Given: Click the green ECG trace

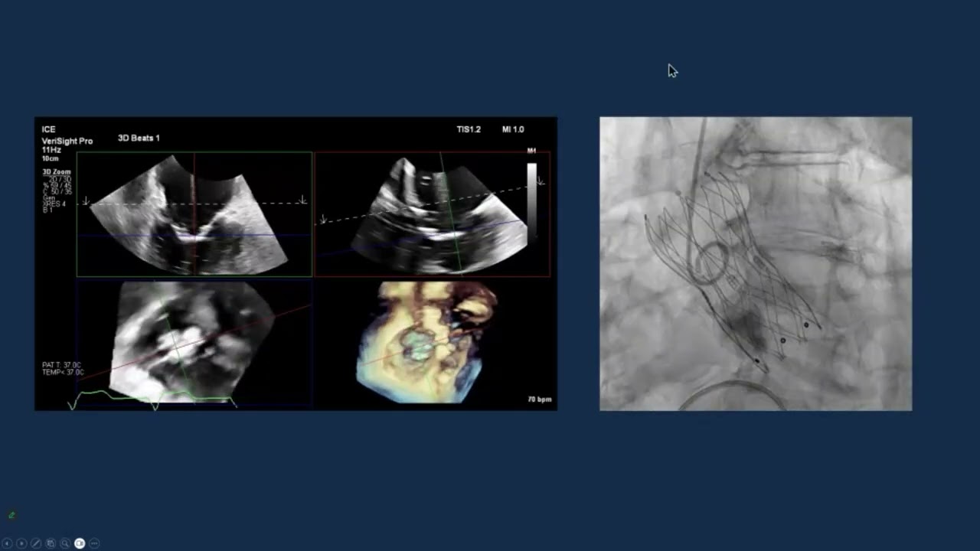Looking at the screenshot, I should click(152, 399).
